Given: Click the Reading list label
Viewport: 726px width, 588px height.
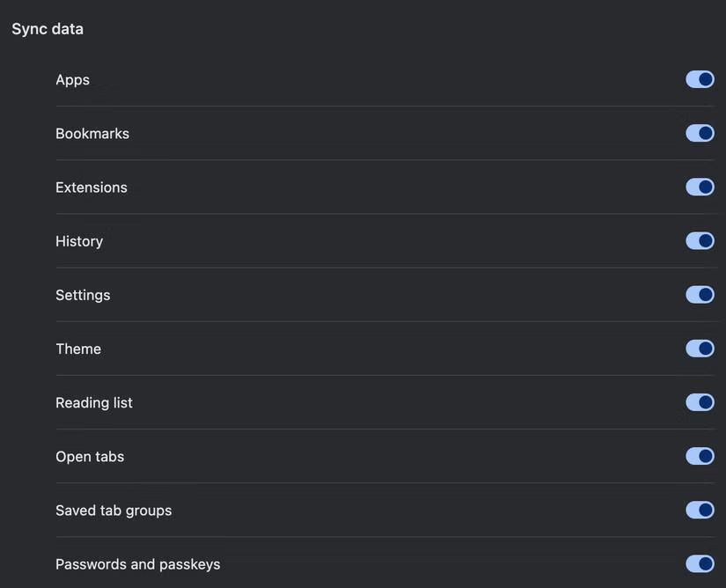Looking at the screenshot, I should pyautogui.click(x=93, y=402).
